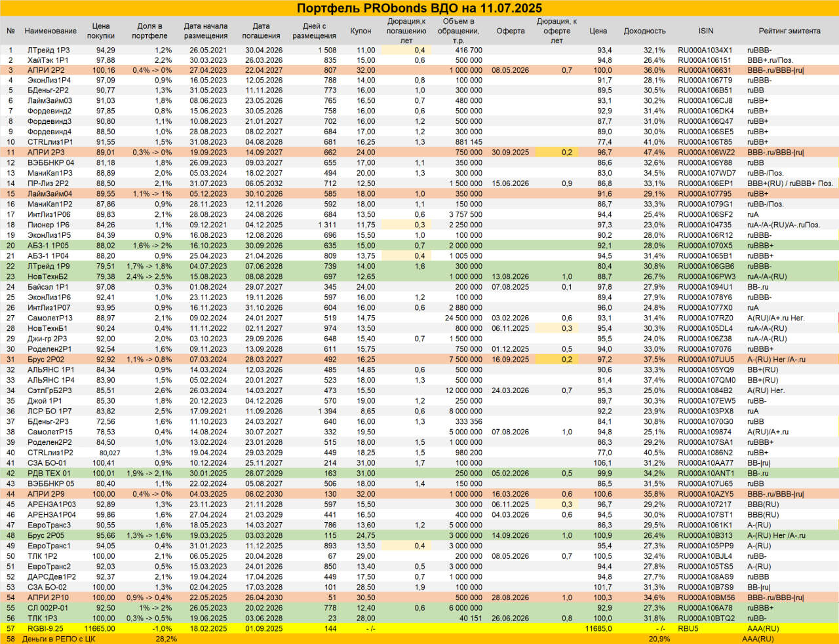Viewport: 839px width, 644px height.
Task: Click the 'Брус 2Р02' bond name
Action: 46,360
